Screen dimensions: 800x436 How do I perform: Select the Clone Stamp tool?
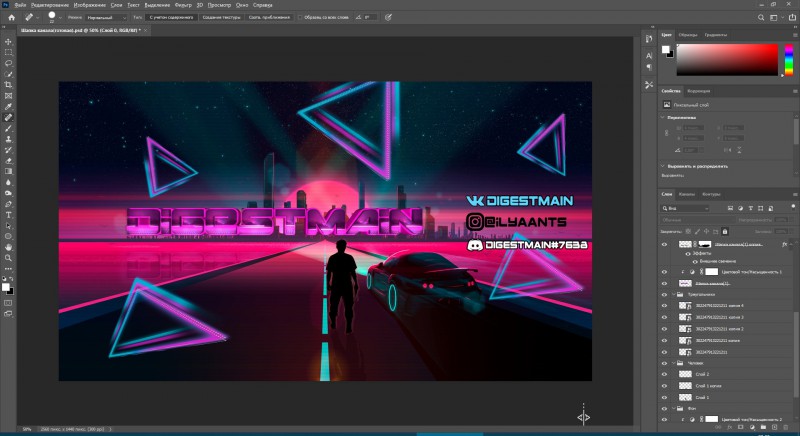8,139
